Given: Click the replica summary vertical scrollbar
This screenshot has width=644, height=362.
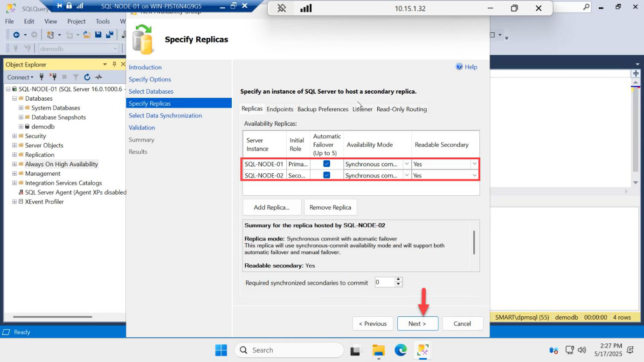Looking at the screenshot, I should click(x=474, y=242).
